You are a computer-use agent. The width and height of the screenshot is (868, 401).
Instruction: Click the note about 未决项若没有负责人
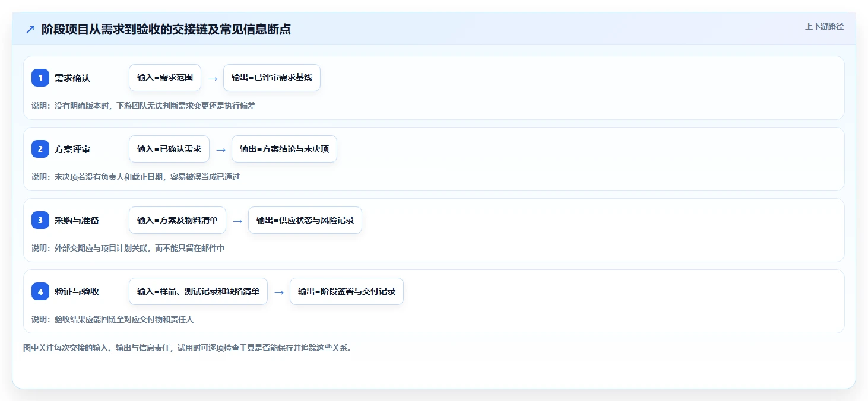tap(135, 177)
